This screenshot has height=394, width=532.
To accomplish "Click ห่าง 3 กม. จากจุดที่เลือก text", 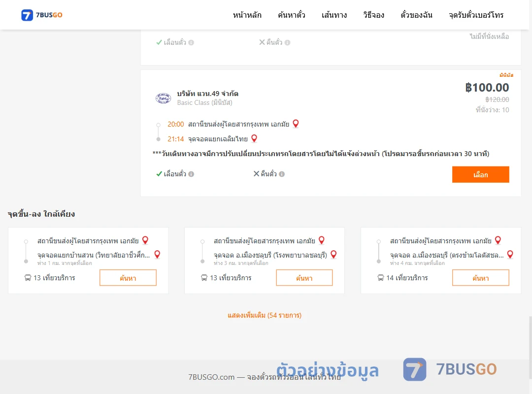I will point(241,263).
